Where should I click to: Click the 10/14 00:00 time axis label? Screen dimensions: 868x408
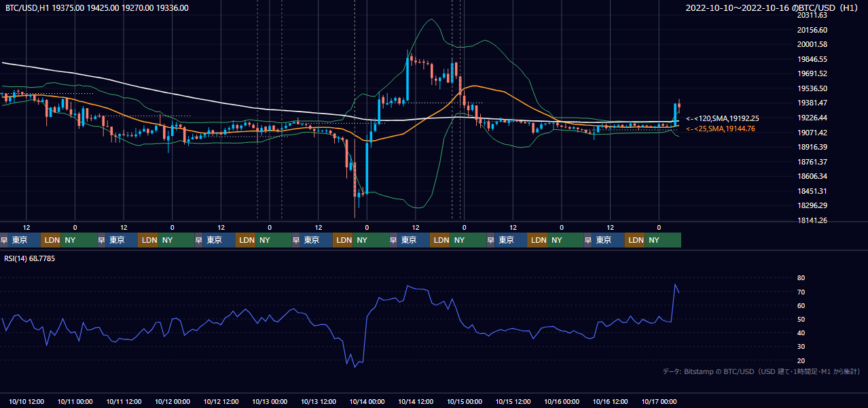(367, 401)
